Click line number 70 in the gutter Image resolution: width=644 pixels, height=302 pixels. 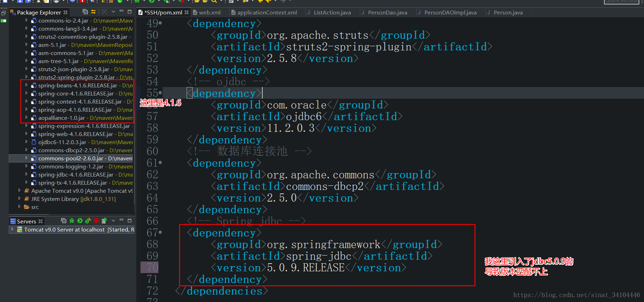tap(152, 267)
